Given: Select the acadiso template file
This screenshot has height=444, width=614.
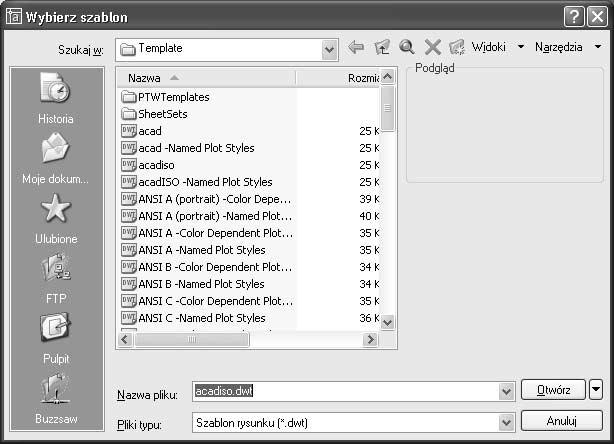Looking at the screenshot, I should [x=156, y=165].
